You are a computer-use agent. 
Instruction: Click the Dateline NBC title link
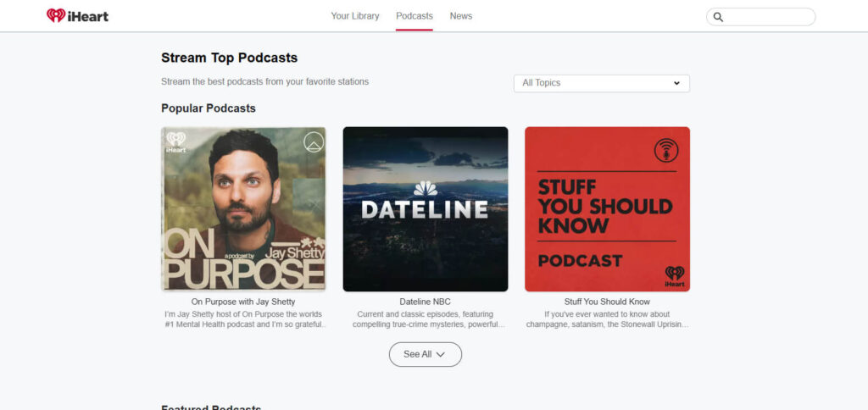pyautogui.click(x=426, y=302)
